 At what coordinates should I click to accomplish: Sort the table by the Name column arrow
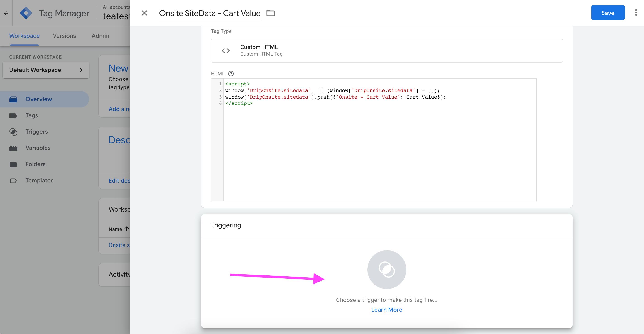coord(127,228)
